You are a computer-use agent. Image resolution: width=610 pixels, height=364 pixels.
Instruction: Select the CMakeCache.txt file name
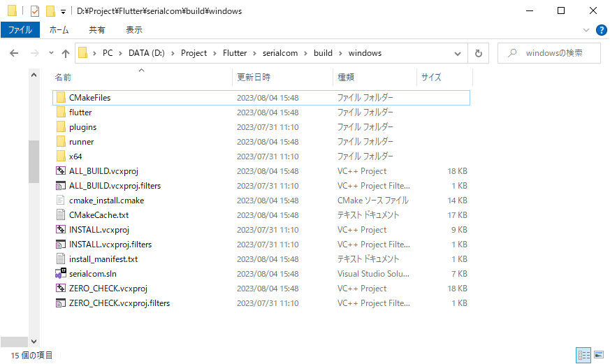point(99,215)
